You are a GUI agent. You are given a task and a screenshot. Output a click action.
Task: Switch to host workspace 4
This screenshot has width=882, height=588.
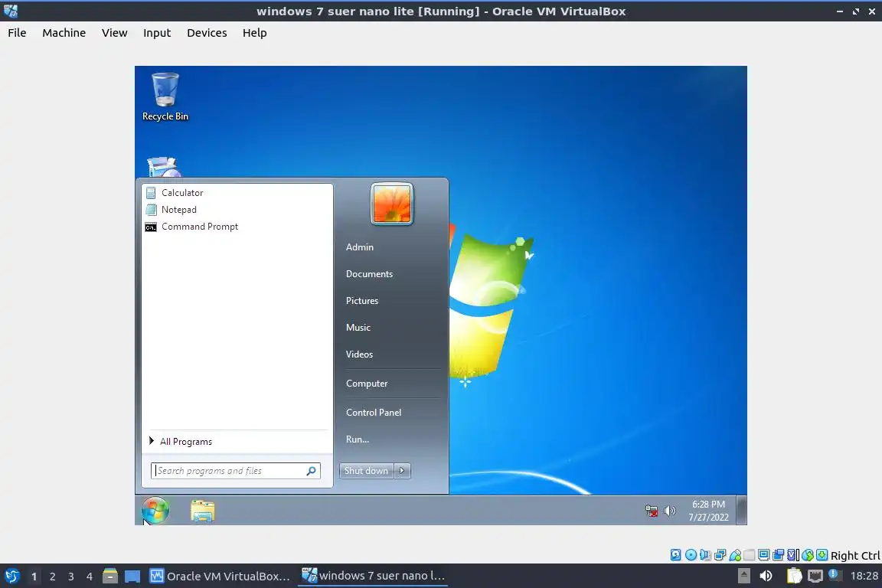(90, 577)
